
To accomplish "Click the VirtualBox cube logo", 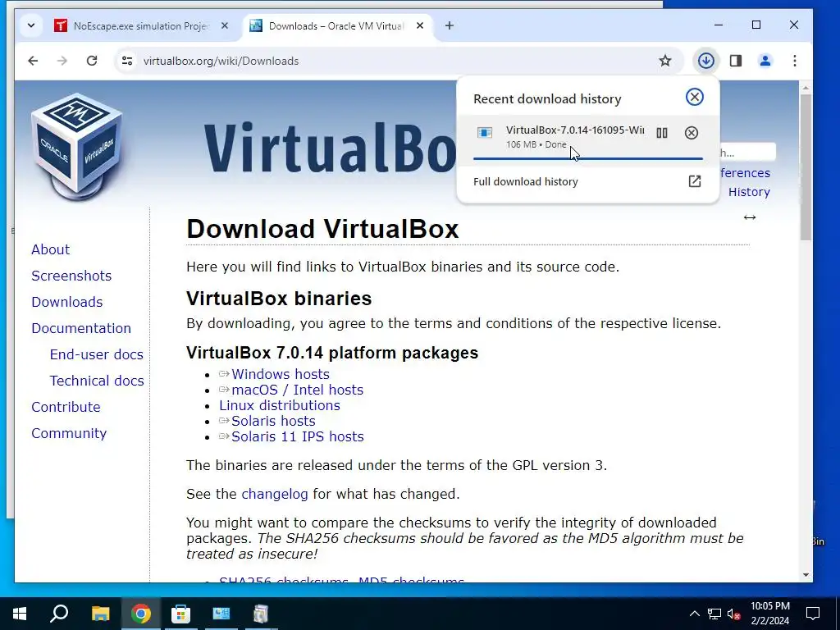I will click(x=76, y=146).
